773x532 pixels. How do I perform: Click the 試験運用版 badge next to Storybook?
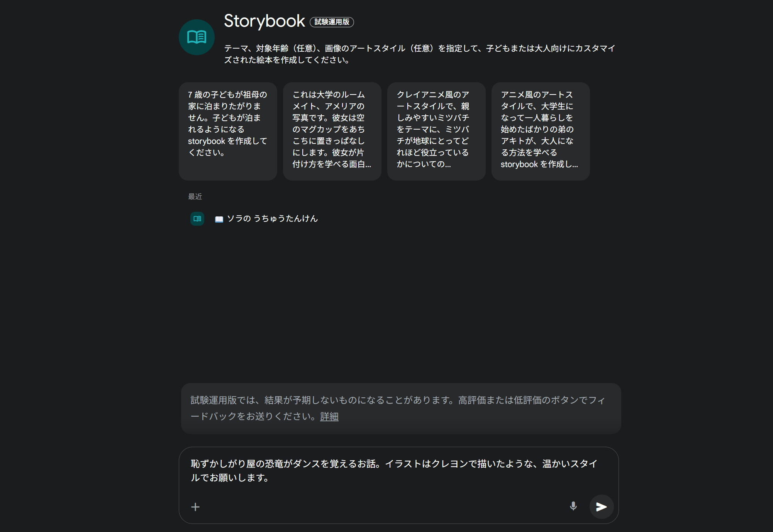click(332, 22)
